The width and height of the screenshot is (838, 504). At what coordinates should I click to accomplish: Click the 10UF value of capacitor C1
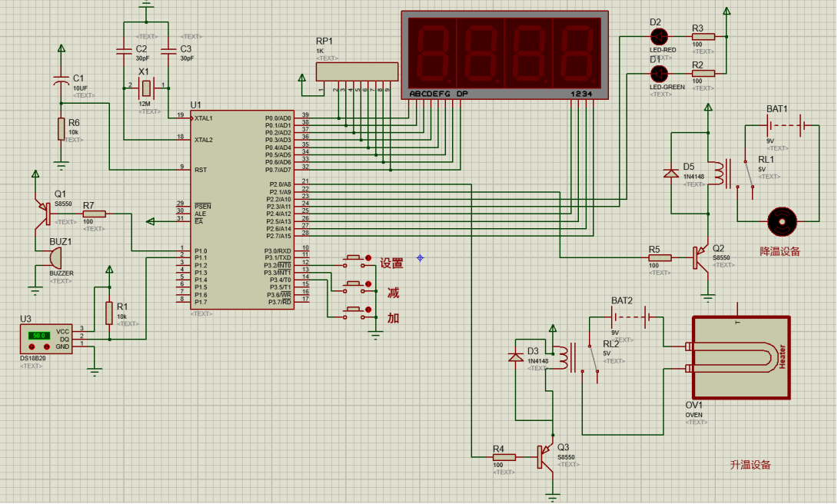coord(80,88)
